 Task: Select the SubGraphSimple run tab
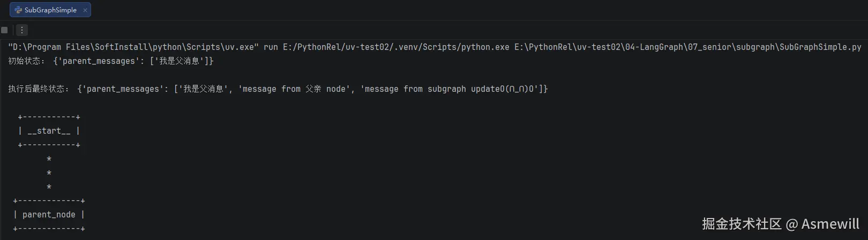[x=50, y=10]
